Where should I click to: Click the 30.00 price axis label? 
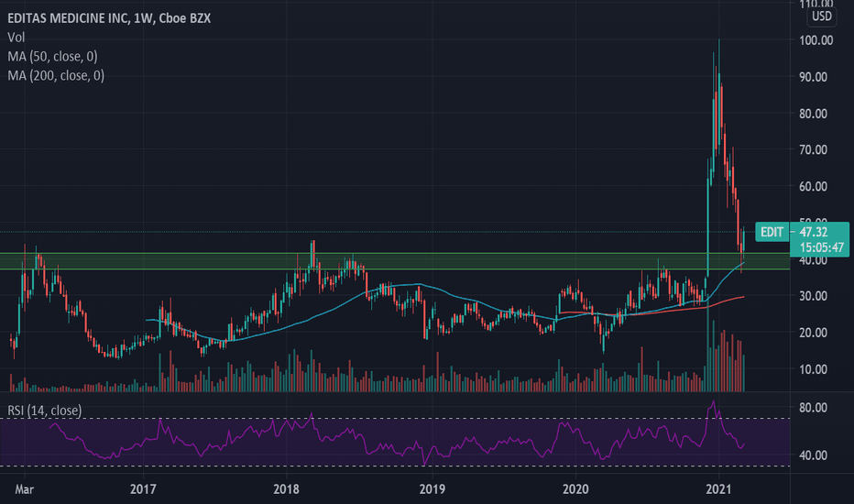813,296
